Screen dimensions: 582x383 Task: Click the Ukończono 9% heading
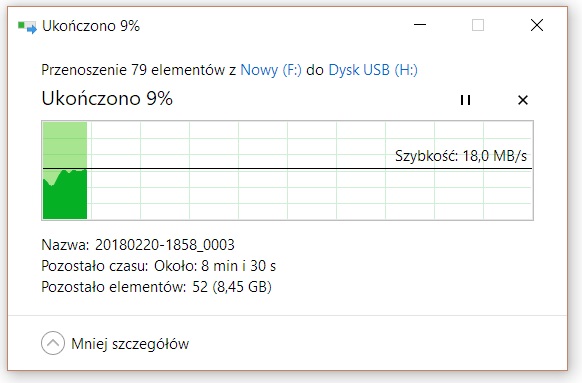[107, 99]
